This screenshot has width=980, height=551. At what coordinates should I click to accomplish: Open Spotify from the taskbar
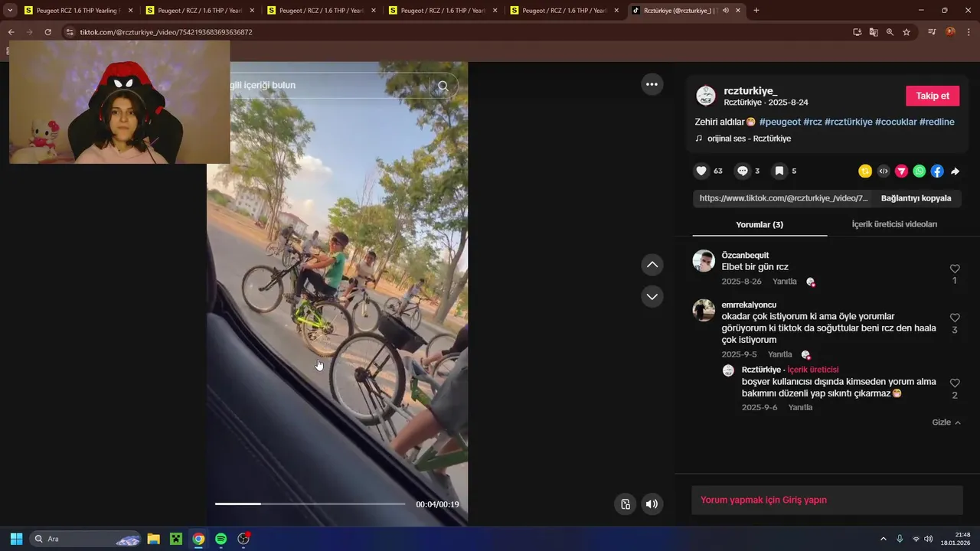(220, 539)
